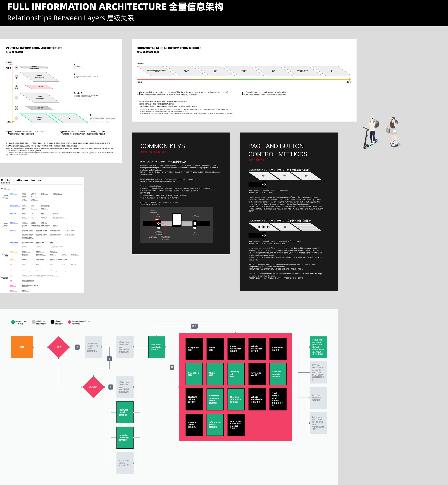448x485 pixels.
Task: Click the pink 'Analyzing conditions' legend diamond
Action: coord(69,322)
